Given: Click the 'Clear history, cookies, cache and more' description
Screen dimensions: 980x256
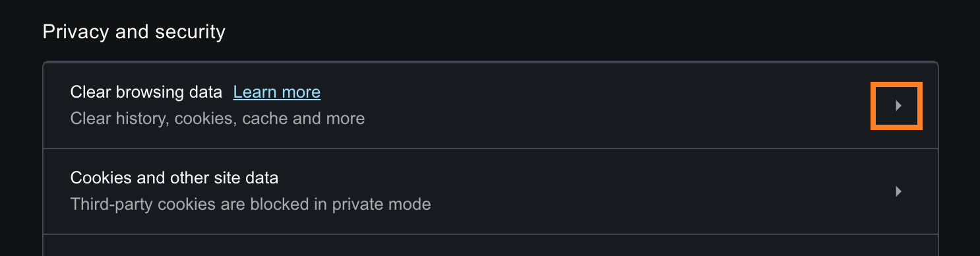Looking at the screenshot, I should point(217,119).
